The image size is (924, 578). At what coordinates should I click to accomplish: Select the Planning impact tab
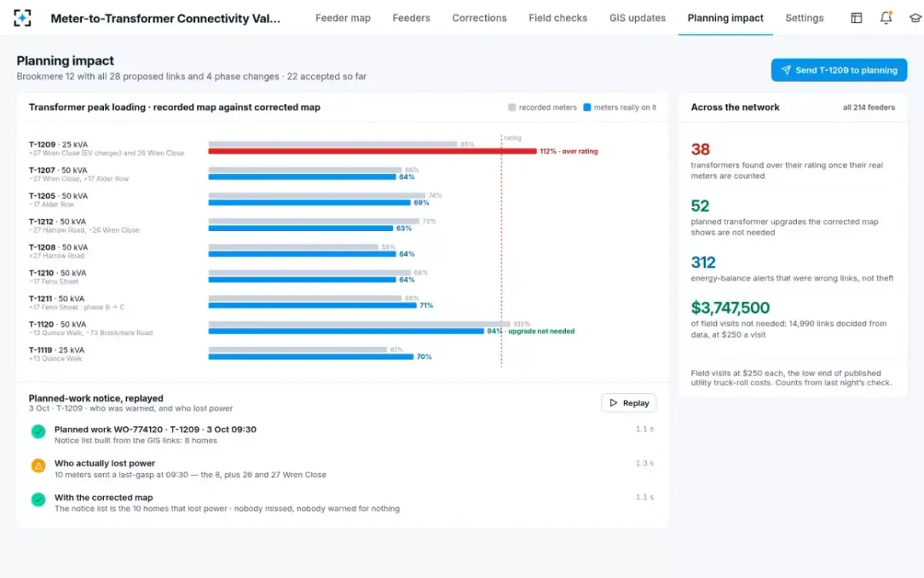tap(725, 18)
